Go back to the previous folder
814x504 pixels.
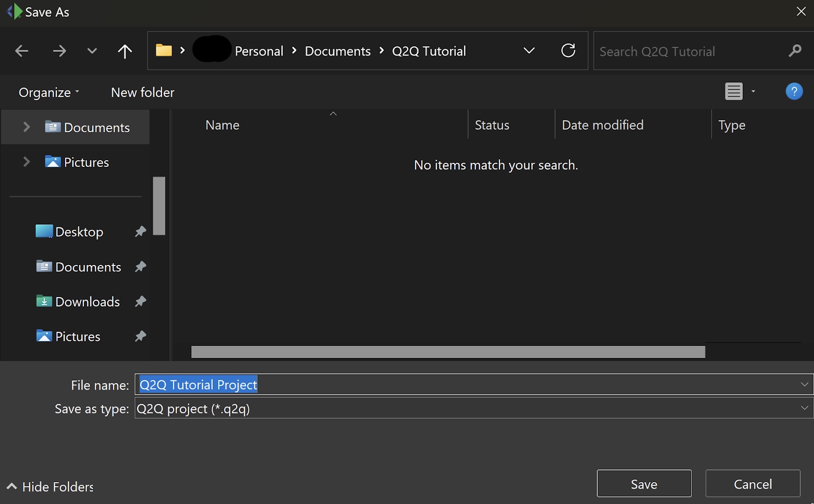pos(21,51)
